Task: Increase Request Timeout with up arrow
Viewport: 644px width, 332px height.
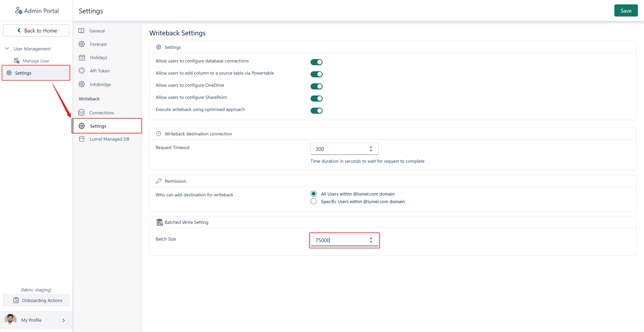Action: (371, 147)
